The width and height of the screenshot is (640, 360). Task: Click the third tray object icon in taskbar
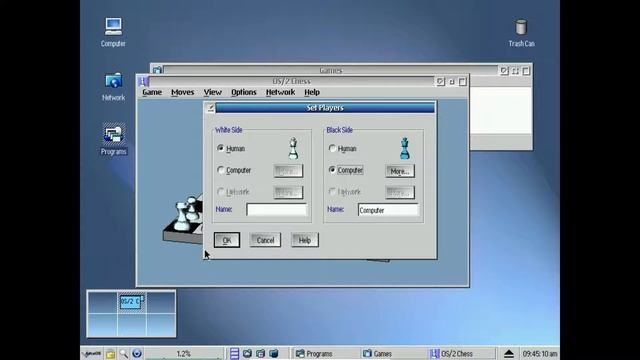coord(273,353)
